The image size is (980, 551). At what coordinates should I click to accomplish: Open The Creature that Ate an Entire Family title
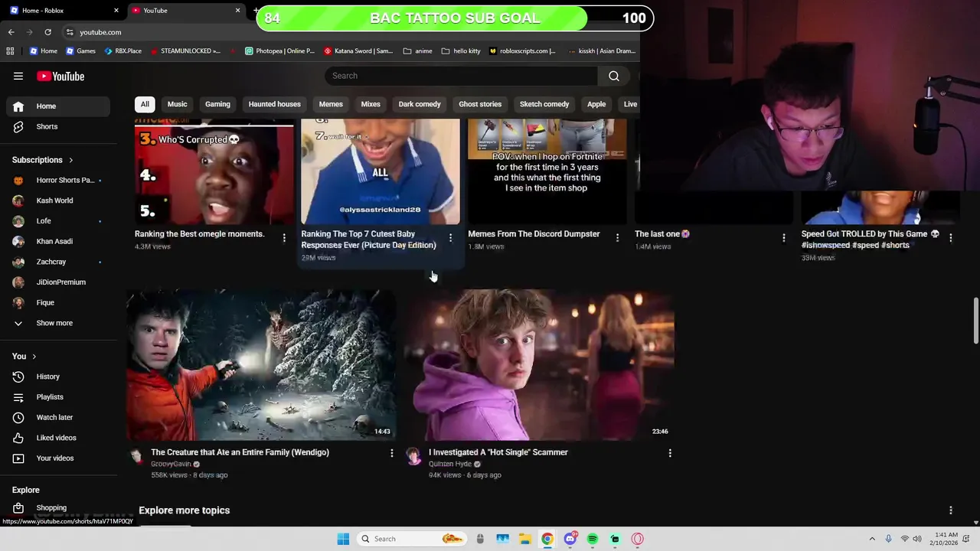[x=240, y=452]
